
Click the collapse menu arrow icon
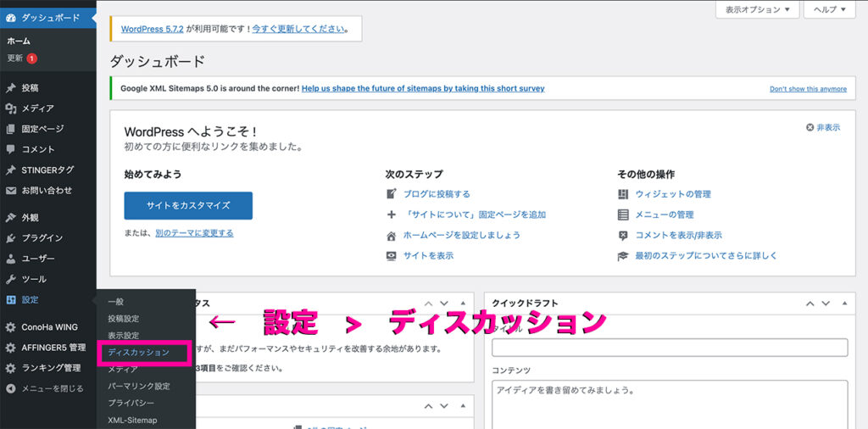click(10, 388)
